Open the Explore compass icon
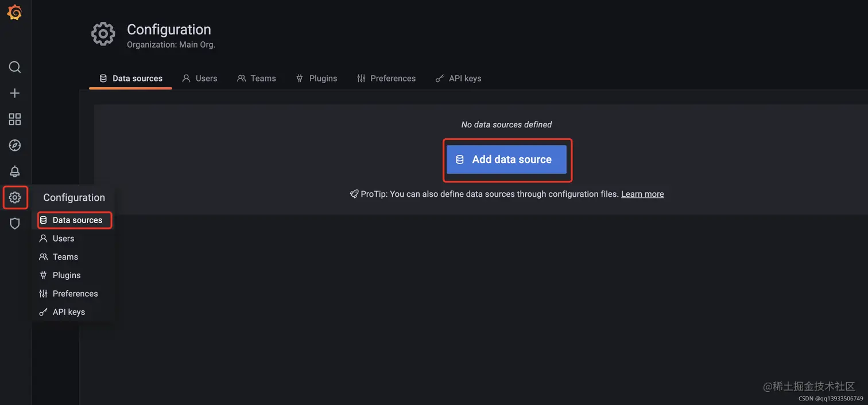 (x=15, y=145)
